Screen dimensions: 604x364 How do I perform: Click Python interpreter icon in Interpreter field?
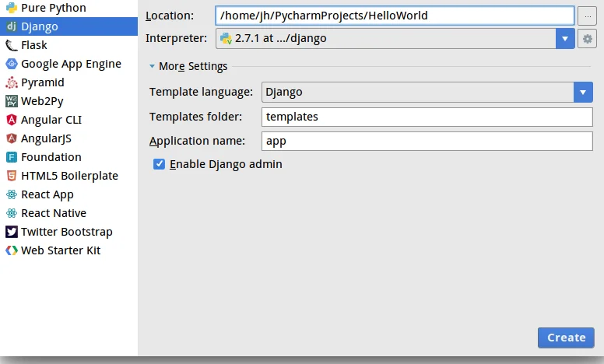click(x=226, y=38)
